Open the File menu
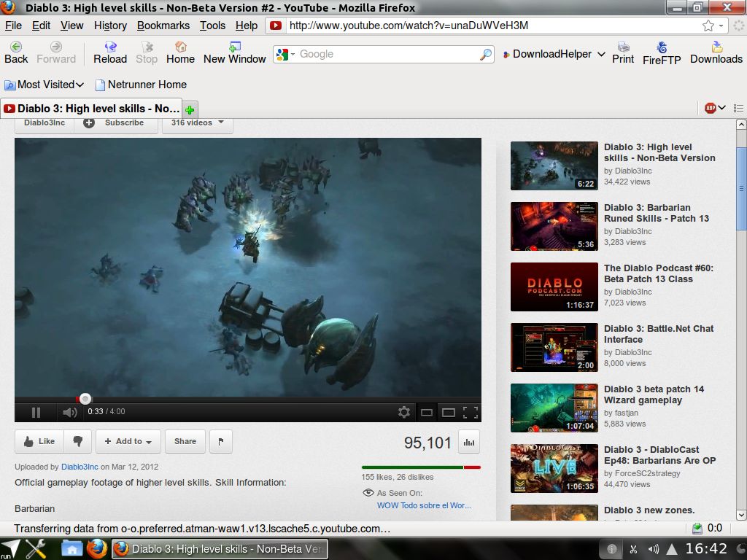Viewport: 747px width, 560px height. click(13, 26)
